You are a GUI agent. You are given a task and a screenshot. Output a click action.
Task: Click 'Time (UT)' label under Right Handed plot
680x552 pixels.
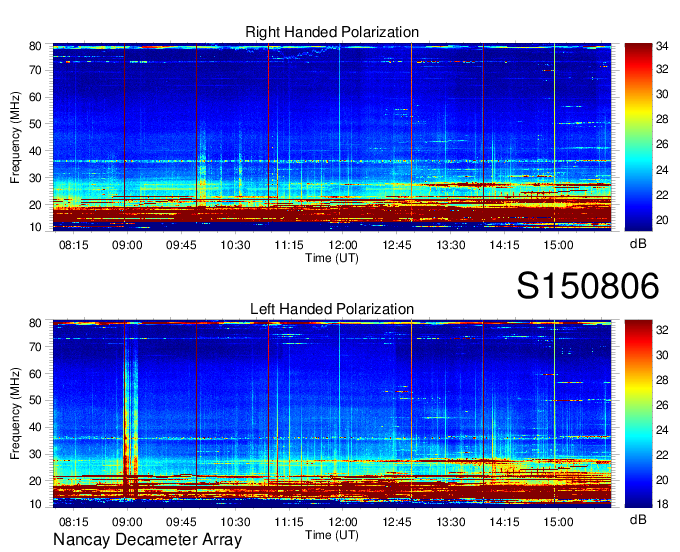click(x=332, y=258)
